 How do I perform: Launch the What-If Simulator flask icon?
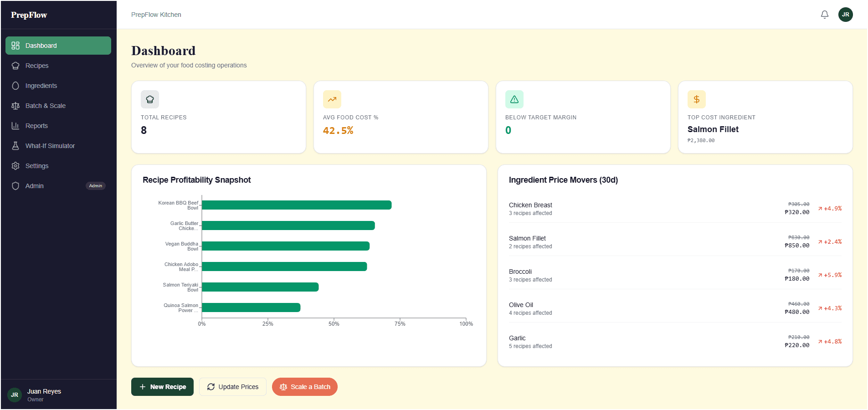click(16, 146)
